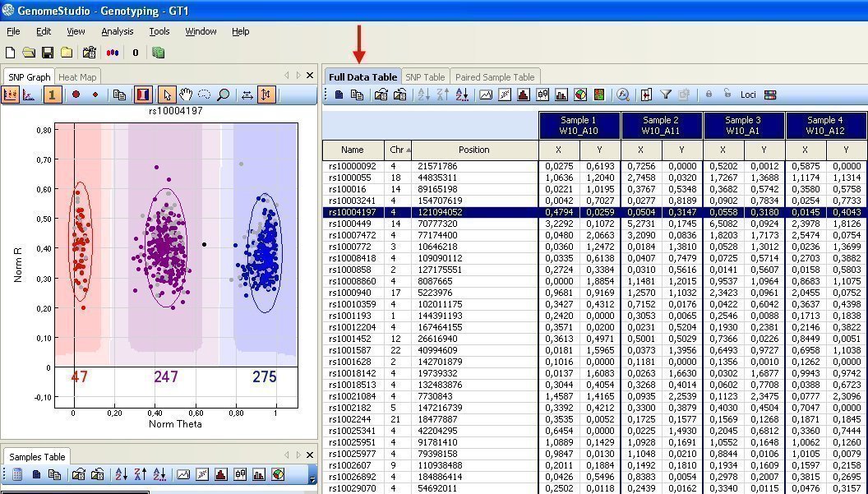Select row rs1001587 in the data table

point(352,349)
